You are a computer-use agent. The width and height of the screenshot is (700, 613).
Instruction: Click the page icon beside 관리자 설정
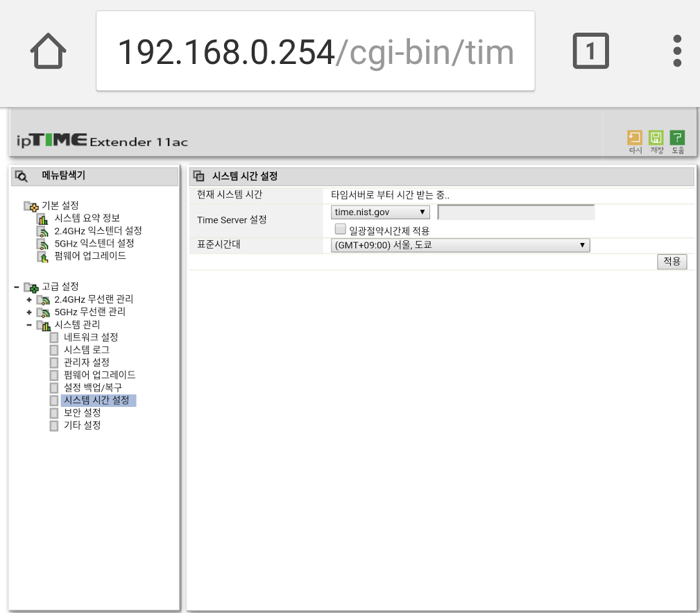(x=54, y=362)
